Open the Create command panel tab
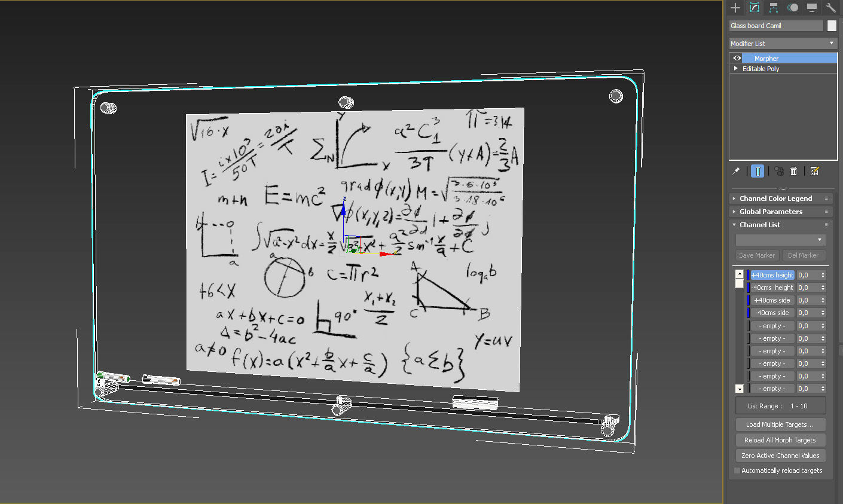 735,8
